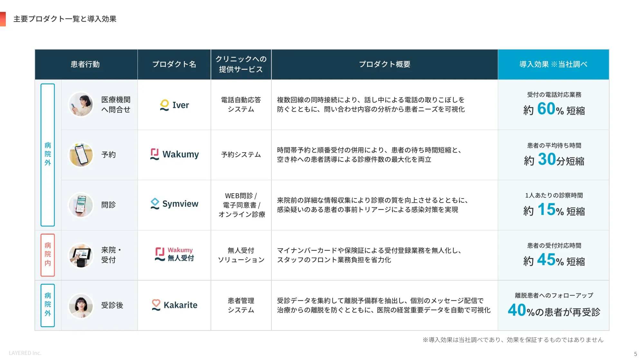The width and height of the screenshot is (644, 362).
Task: Click the プロダクト名 column header
Action: pos(174,64)
